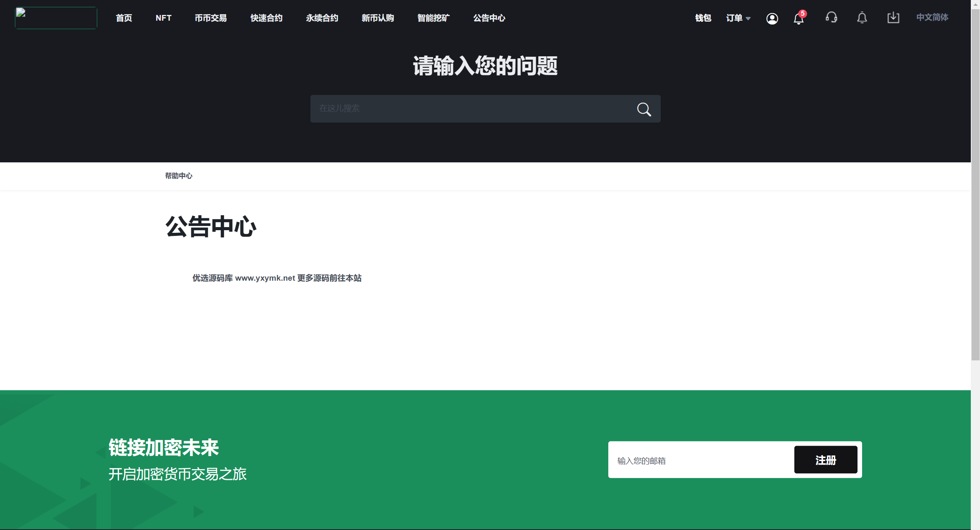
Task: Click the 注册 register button
Action: (x=826, y=460)
